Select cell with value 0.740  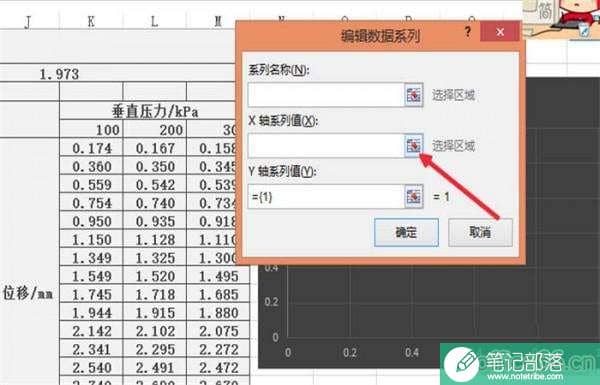[155, 202]
